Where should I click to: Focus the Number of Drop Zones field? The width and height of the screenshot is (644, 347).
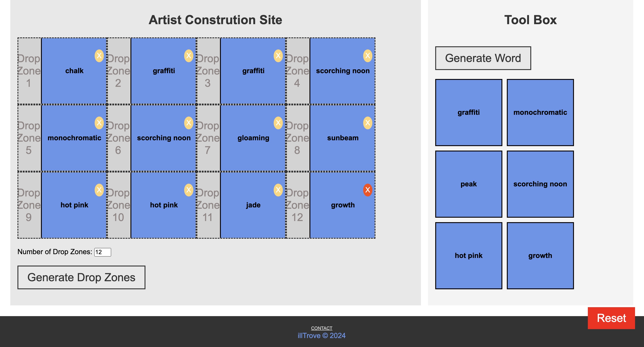tap(102, 252)
